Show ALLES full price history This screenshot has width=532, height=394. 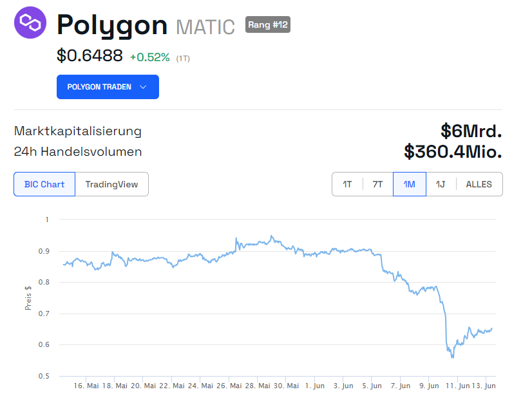coord(479,184)
